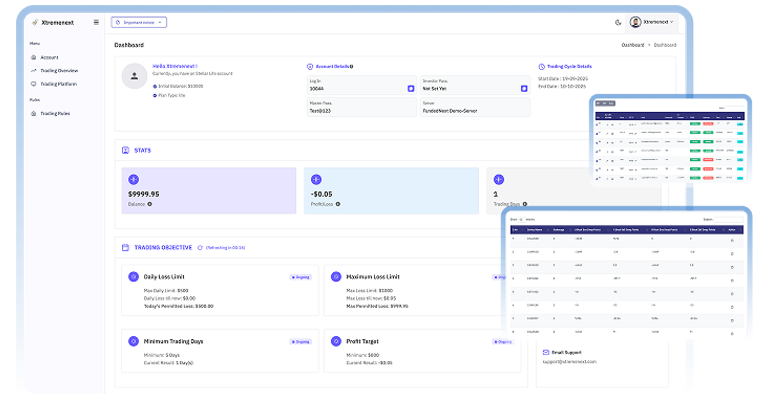Screen dimensions: 768x407
Task: Click the Profit/Loss card round icon
Action: pyautogui.click(x=316, y=179)
